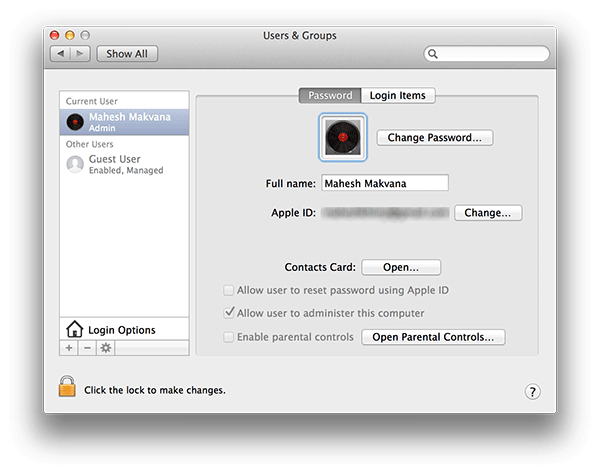Switch to the Login Items tab
The width and height of the screenshot is (600, 474).
(397, 96)
